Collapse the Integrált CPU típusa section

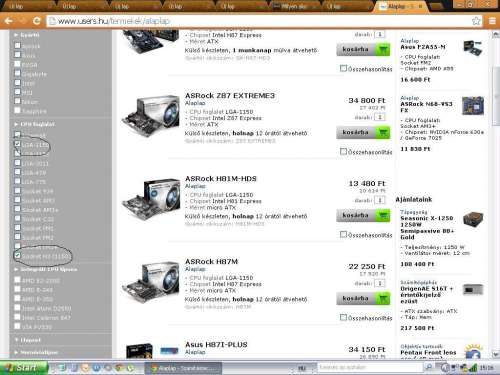pyautogui.click(x=46, y=269)
